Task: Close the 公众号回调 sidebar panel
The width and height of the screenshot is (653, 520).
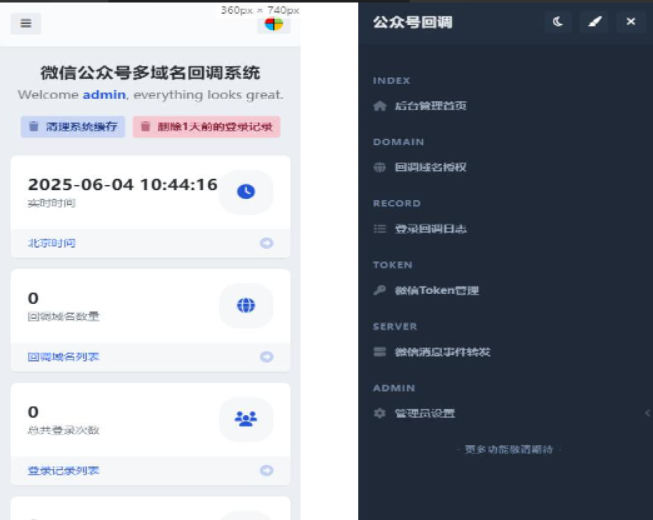Action: click(631, 21)
